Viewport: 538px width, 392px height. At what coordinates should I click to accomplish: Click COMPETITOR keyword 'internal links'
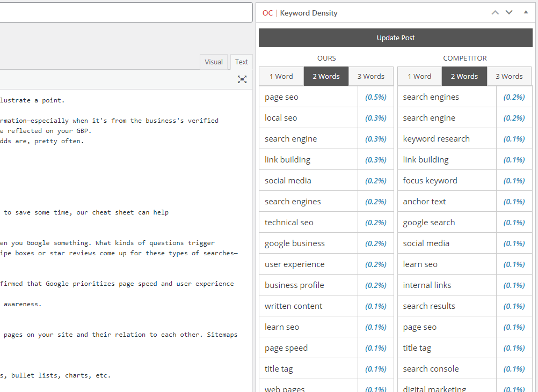click(x=427, y=285)
